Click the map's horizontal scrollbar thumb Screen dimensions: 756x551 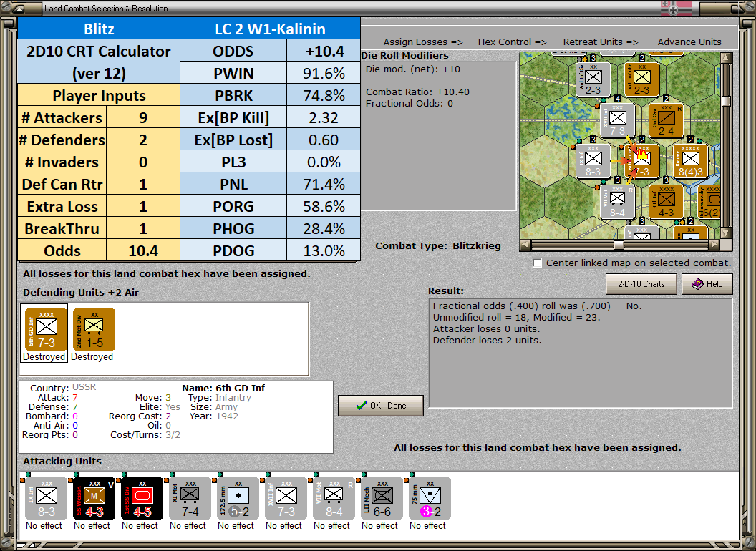tap(619, 245)
